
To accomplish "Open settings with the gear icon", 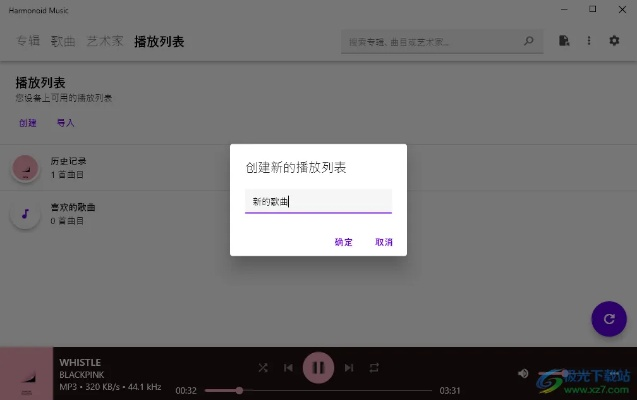I will click(614, 41).
